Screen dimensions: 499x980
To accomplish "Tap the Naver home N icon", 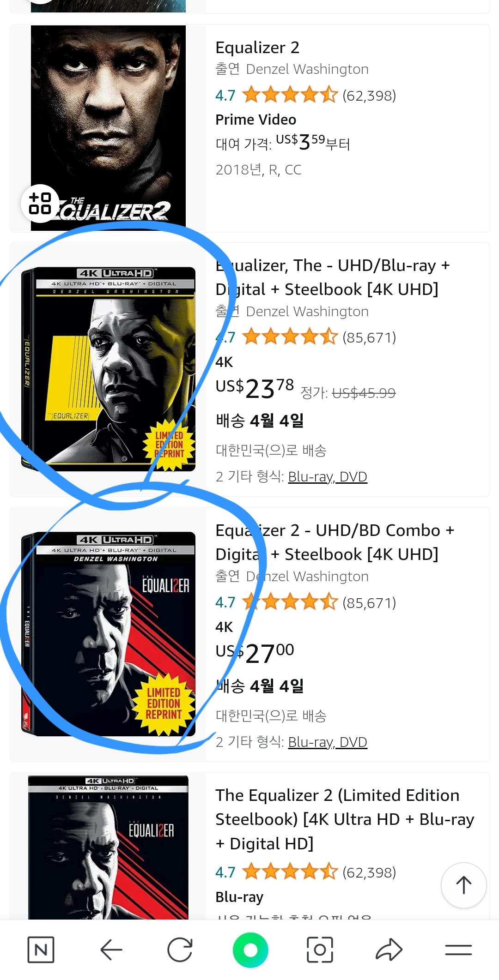I will tap(41, 950).
